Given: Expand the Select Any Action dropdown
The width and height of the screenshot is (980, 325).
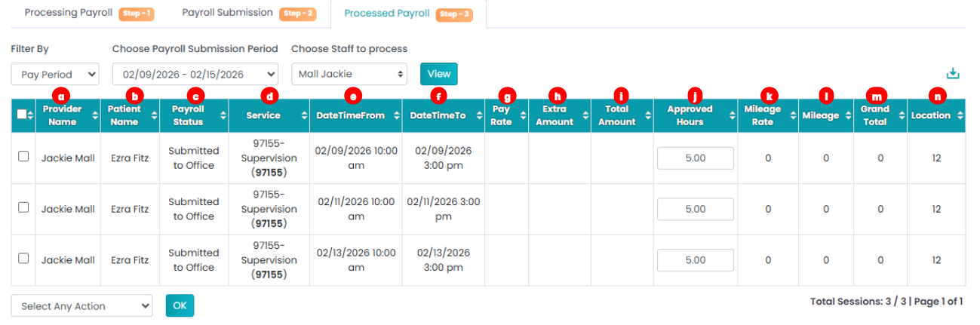Looking at the screenshot, I should (82, 305).
